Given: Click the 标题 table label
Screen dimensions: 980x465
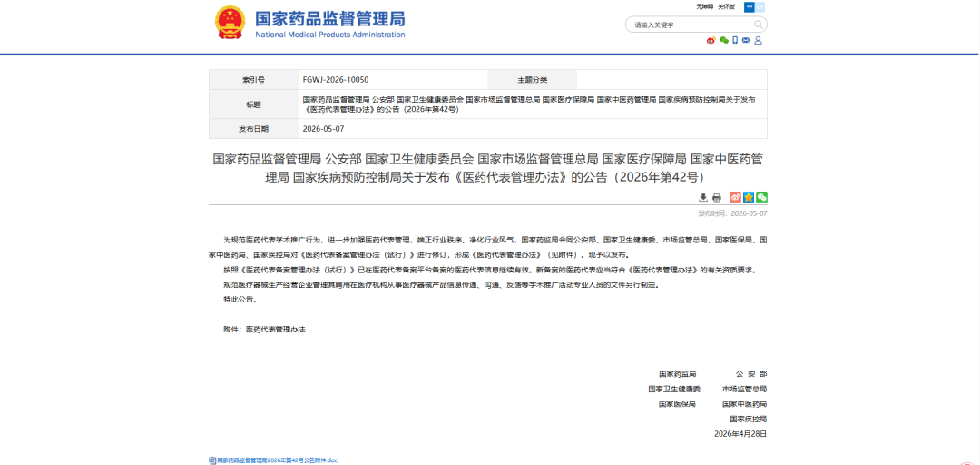Looking at the screenshot, I should (253, 104).
